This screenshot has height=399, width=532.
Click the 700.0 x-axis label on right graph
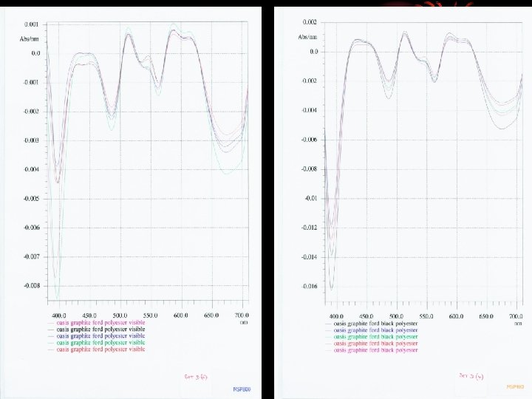pos(516,316)
